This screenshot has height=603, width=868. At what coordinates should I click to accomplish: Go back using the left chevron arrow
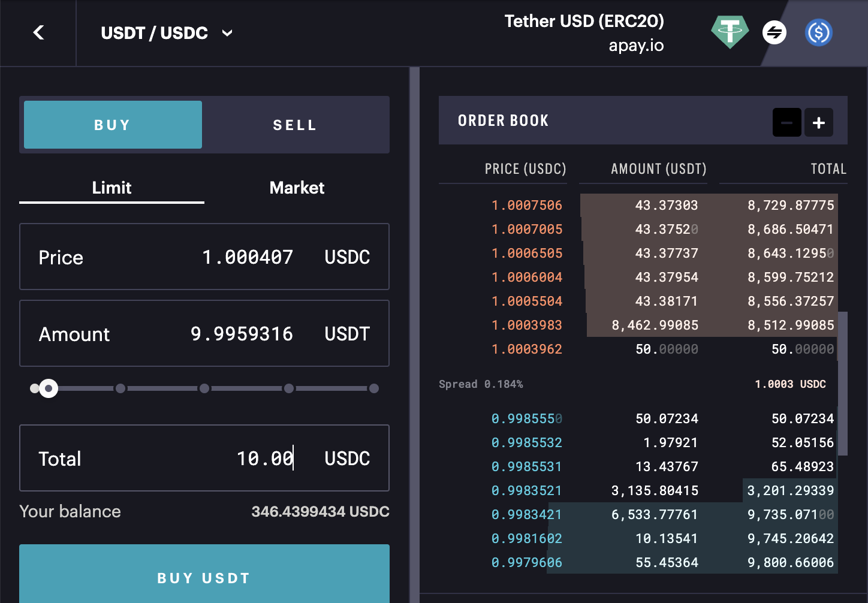(38, 32)
